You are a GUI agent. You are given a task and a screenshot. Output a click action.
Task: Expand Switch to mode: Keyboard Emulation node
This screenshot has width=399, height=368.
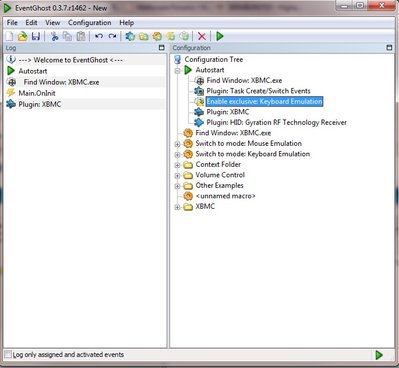178,155
